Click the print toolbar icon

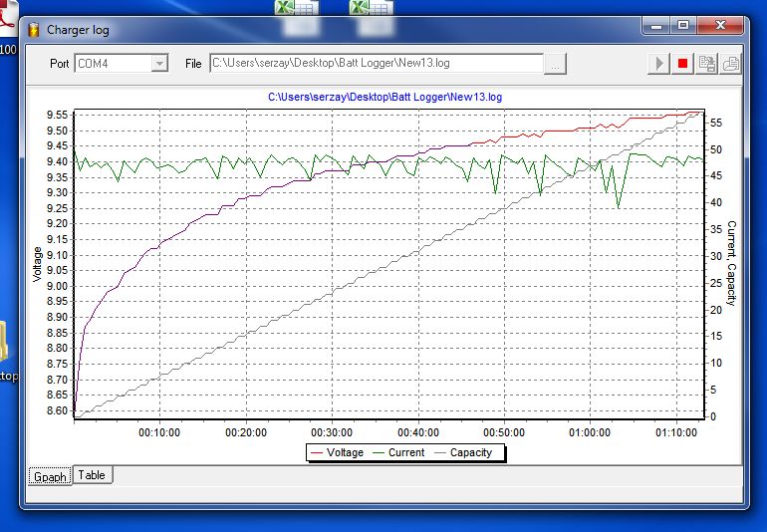tap(731, 64)
